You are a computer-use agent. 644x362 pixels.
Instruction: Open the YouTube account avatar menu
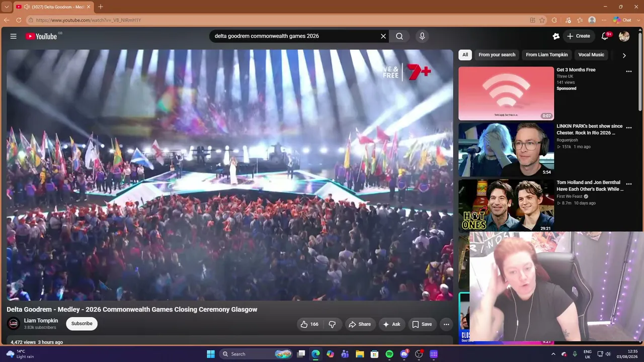[624, 36]
